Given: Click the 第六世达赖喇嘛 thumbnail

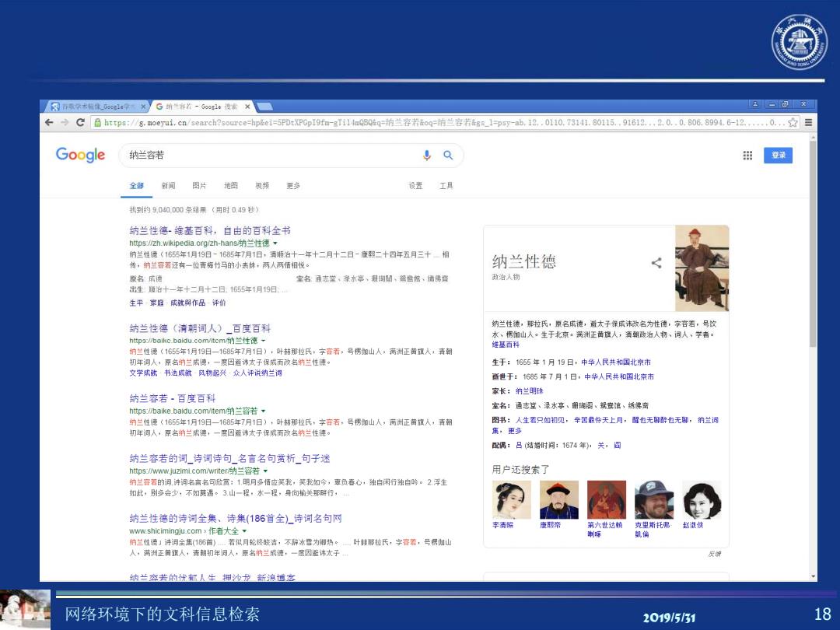Looking at the screenshot, I should (607, 499).
